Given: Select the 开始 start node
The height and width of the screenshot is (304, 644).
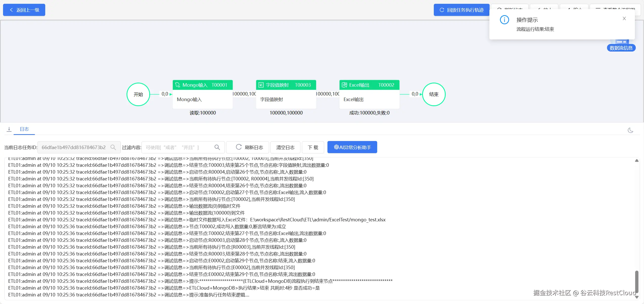Looking at the screenshot, I should (138, 94).
